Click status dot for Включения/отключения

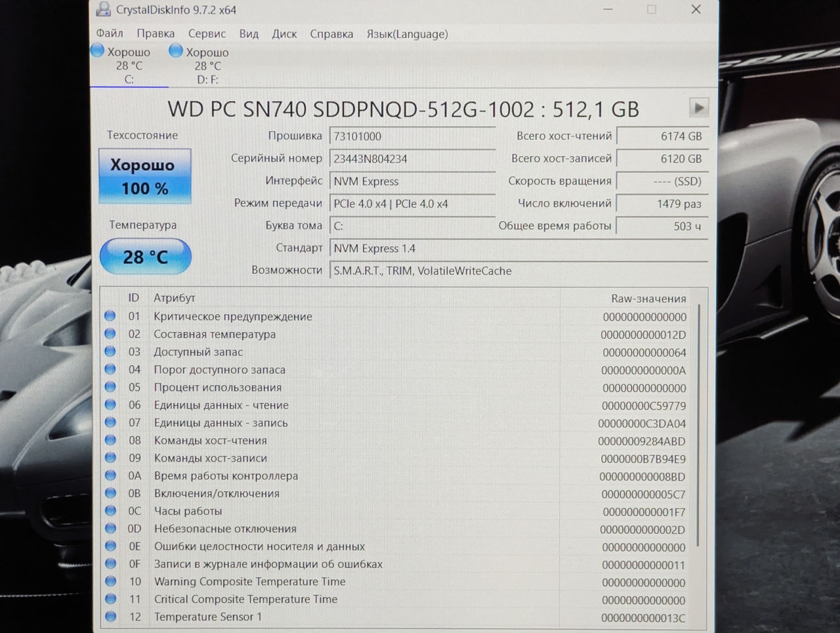click(110, 493)
